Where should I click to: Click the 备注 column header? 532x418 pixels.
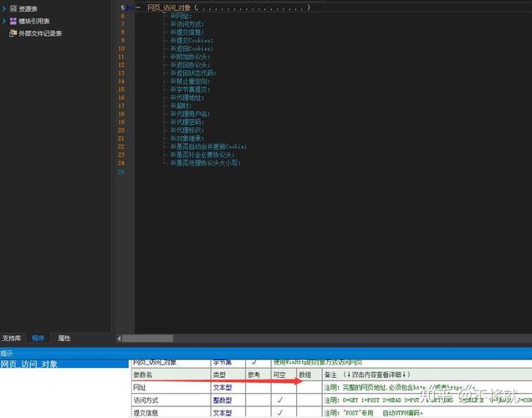(x=427, y=375)
